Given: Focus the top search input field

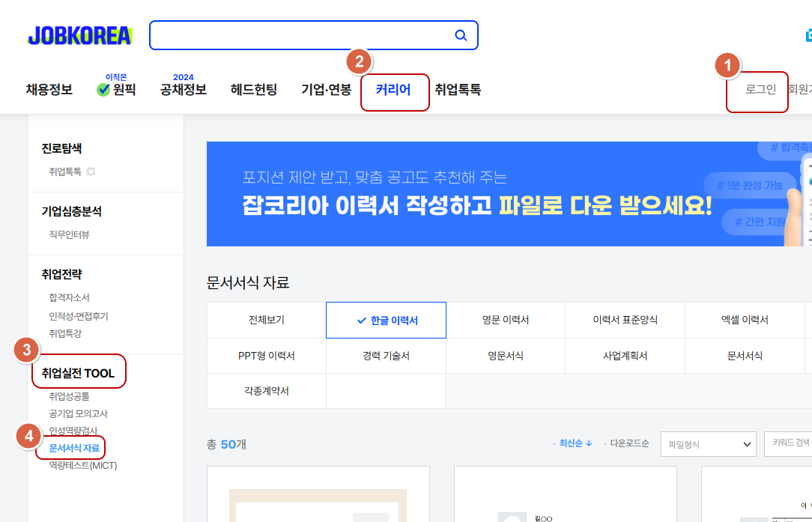Looking at the screenshot, I should tap(313, 35).
